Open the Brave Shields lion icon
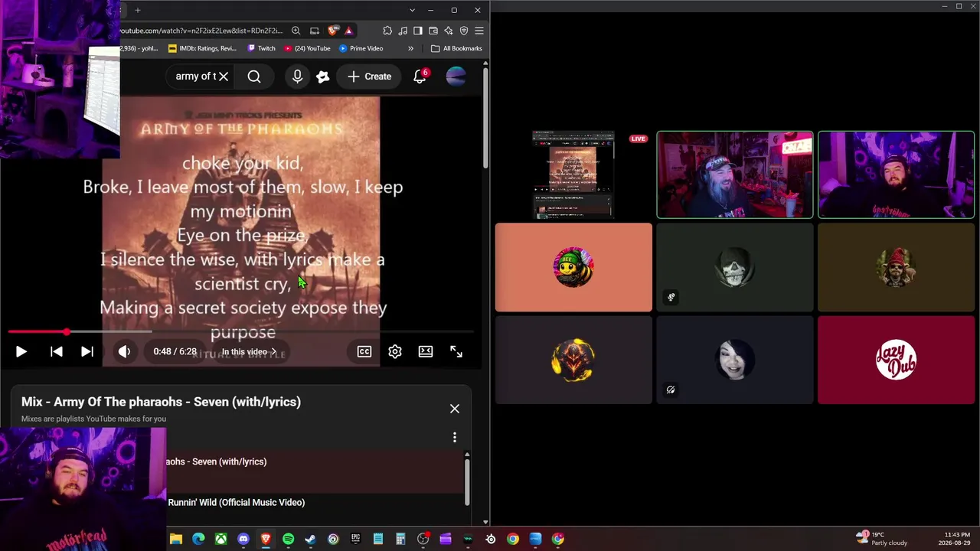980x551 pixels. point(332,31)
